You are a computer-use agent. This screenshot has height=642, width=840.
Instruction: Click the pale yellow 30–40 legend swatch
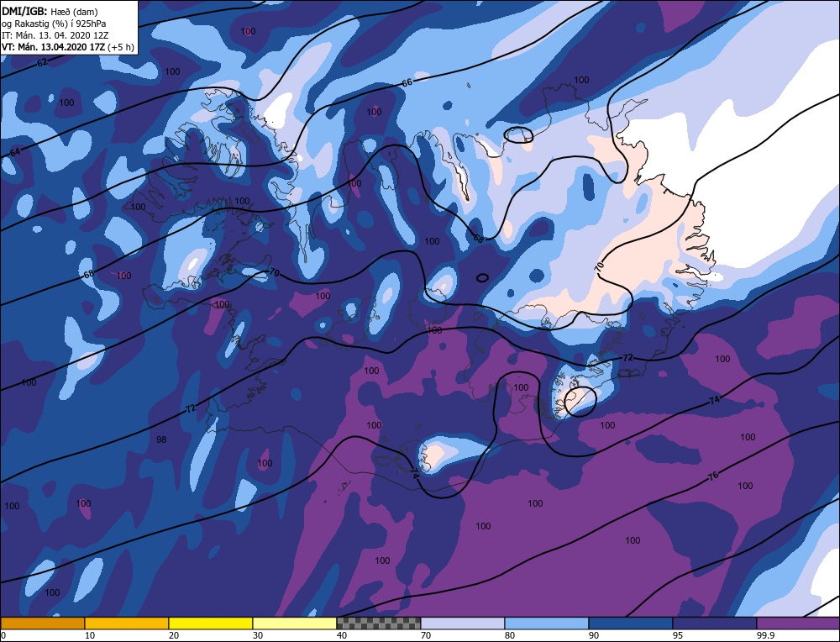point(295,624)
